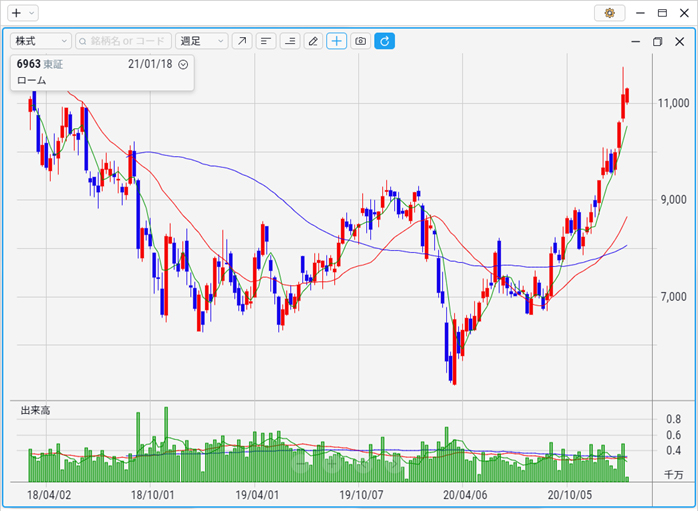Click the 東証 exchange label
Image resolution: width=698 pixels, height=511 pixels.
[x=53, y=65]
